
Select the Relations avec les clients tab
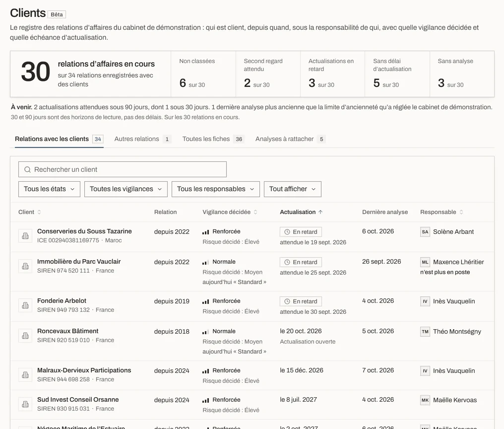pos(59,139)
